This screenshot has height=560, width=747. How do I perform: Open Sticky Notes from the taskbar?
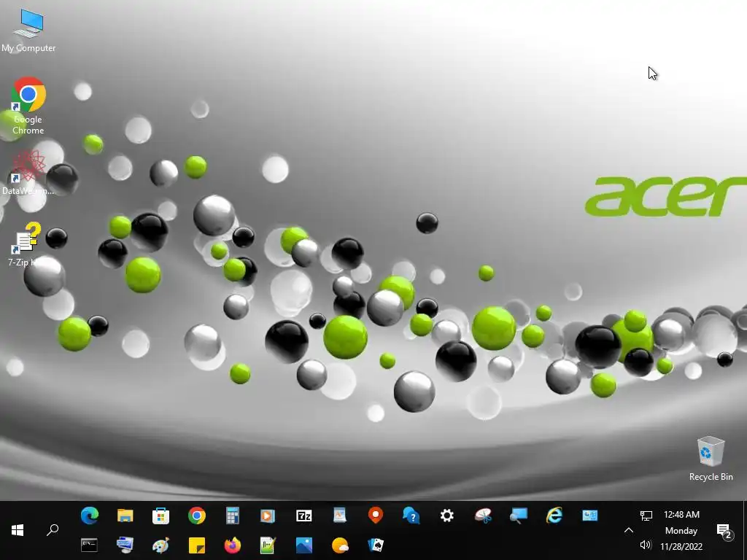(x=197, y=545)
